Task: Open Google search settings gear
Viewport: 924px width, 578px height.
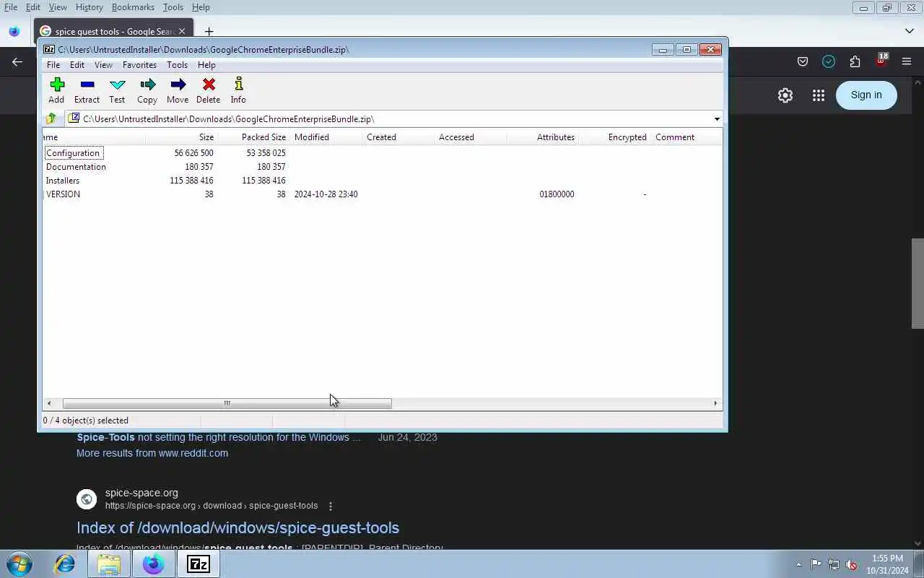Action: pyautogui.click(x=785, y=95)
